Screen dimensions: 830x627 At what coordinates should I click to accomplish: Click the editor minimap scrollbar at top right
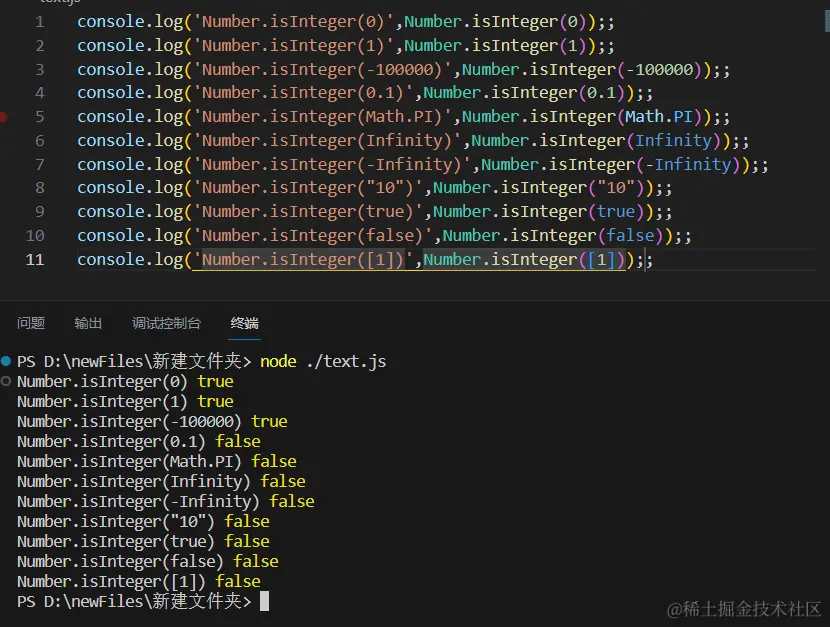pos(826,21)
